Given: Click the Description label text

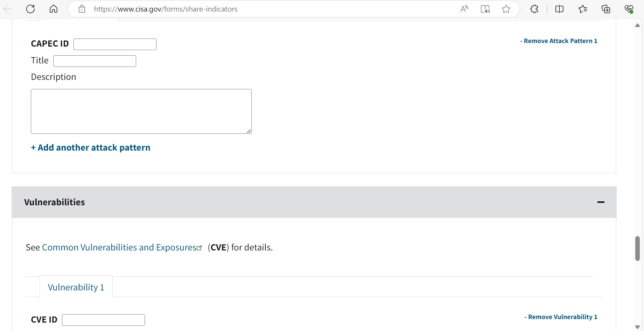Looking at the screenshot, I should (54, 77).
